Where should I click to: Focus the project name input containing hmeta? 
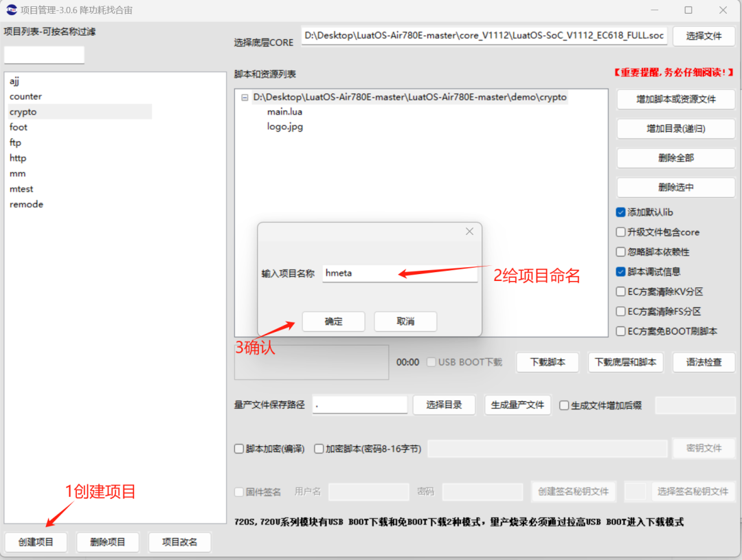[x=400, y=273]
